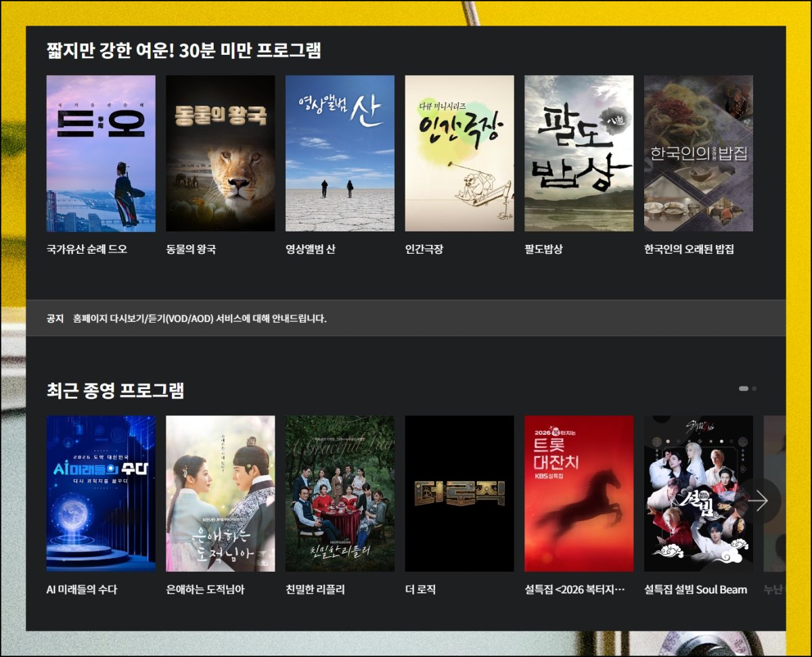Open the 은애하는 도적님아 poster
The height and width of the screenshot is (657, 812).
click(221, 494)
